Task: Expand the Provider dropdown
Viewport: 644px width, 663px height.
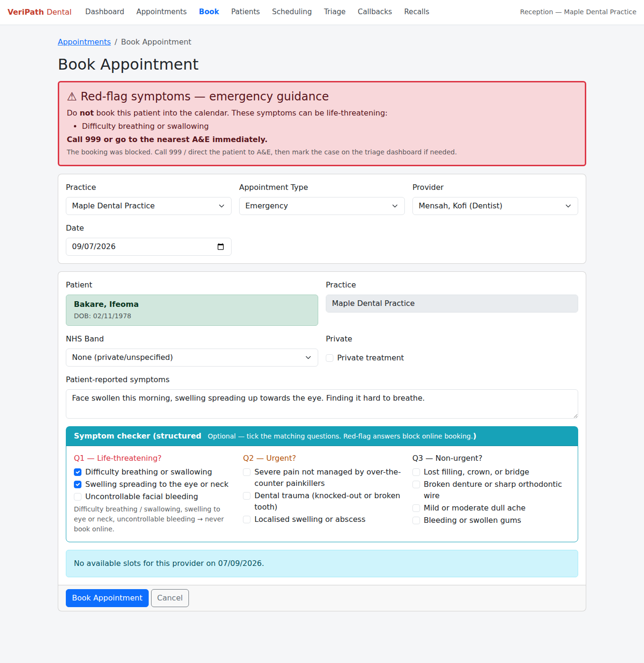Action: coord(495,206)
